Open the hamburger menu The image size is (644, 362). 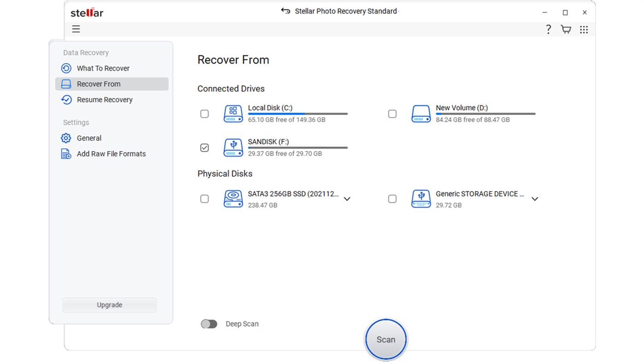[75, 29]
